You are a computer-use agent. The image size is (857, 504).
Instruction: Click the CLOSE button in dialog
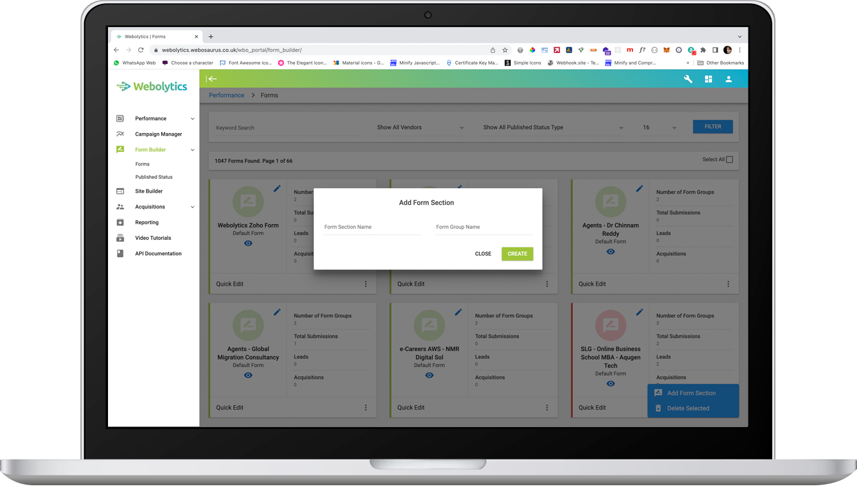(x=483, y=254)
